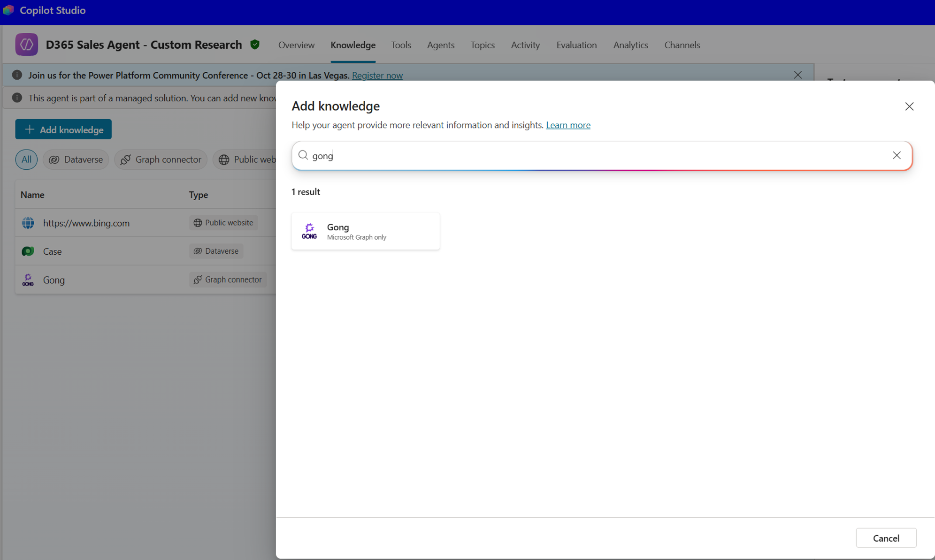This screenshot has height=560, width=935.
Task: Click the Gong logo in search result
Action: point(309,231)
